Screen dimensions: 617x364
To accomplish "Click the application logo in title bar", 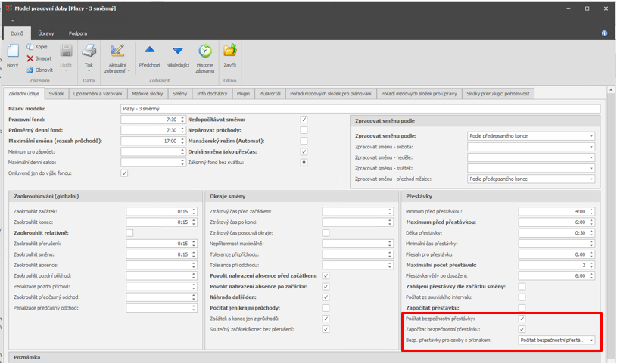I will point(8,8).
